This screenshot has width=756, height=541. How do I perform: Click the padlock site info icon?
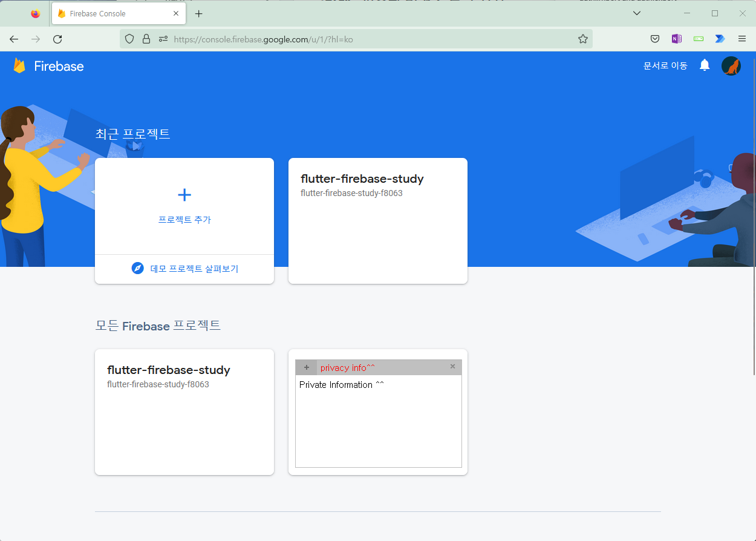point(146,39)
